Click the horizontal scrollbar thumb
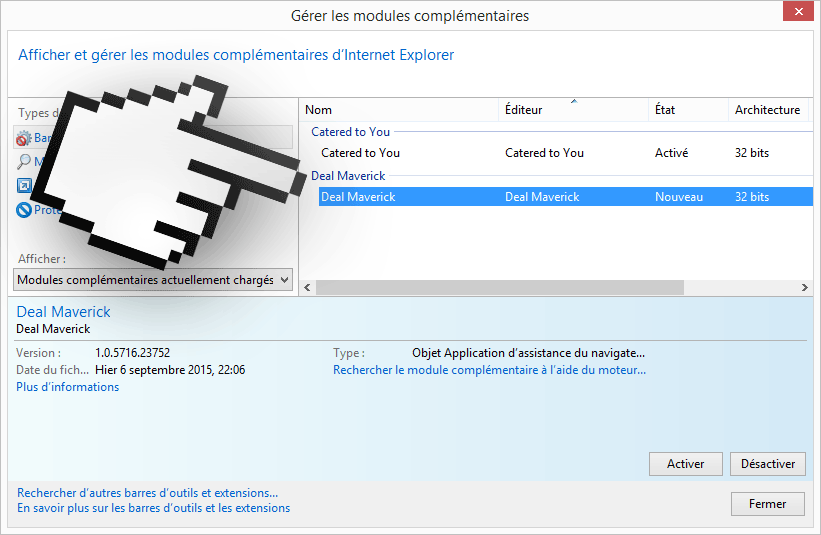This screenshot has width=821, height=535. [x=500, y=287]
